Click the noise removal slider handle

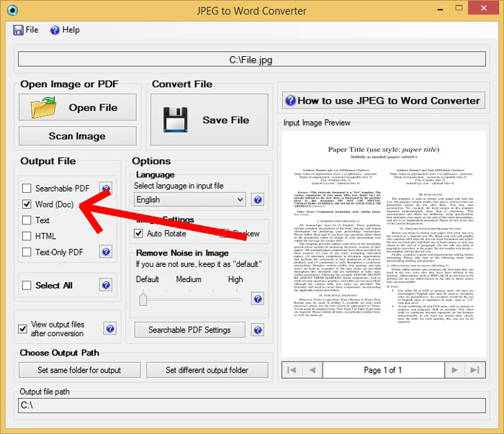[143, 297]
